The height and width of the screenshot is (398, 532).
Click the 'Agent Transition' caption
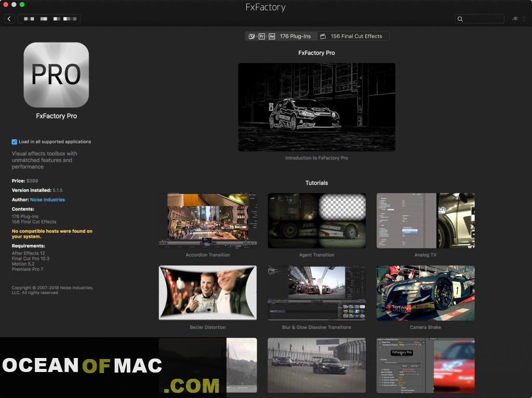click(x=316, y=255)
